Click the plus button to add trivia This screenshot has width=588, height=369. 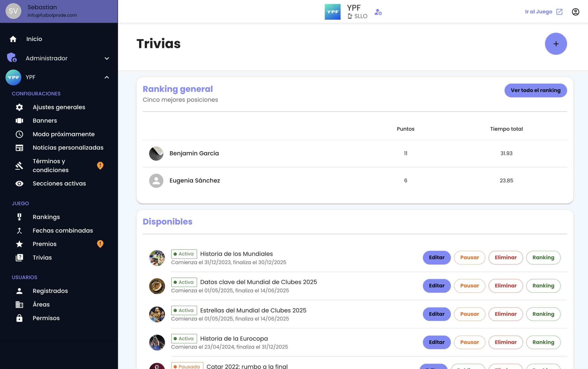tap(556, 44)
